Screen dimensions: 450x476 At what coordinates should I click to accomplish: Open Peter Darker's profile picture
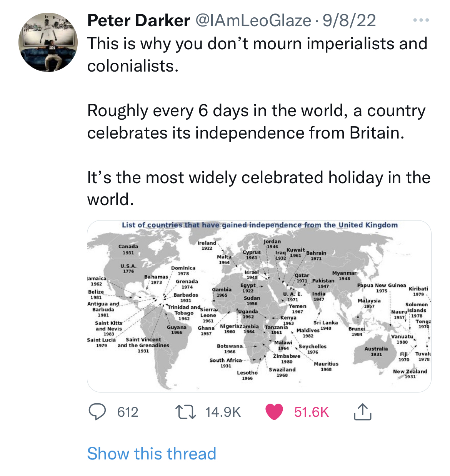(x=48, y=42)
